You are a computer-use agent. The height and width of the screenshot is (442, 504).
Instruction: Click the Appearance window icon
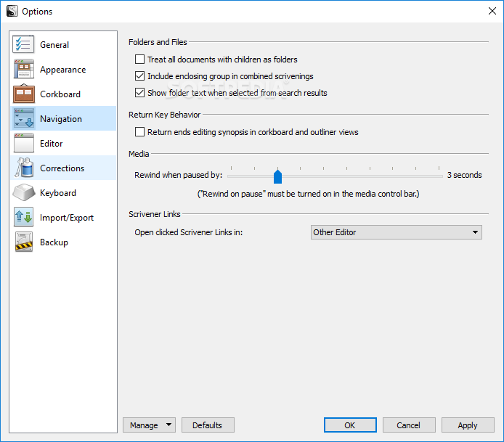[23, 69]
